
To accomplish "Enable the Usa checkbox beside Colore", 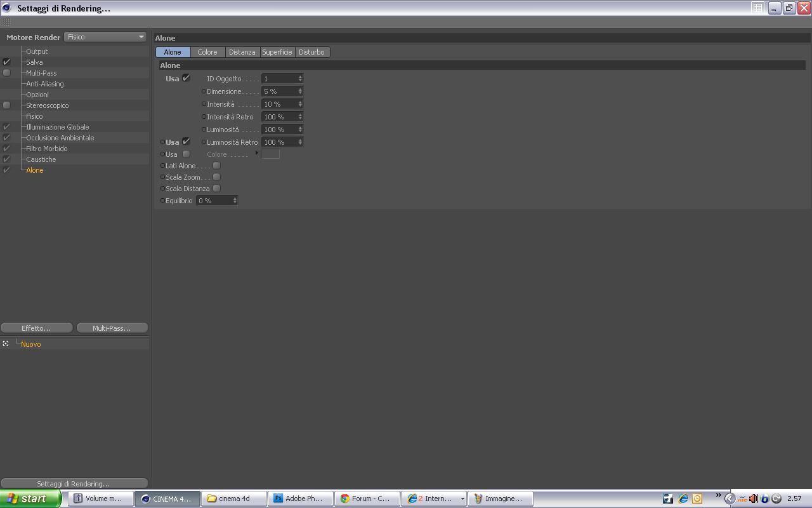I will pos(186,154).
